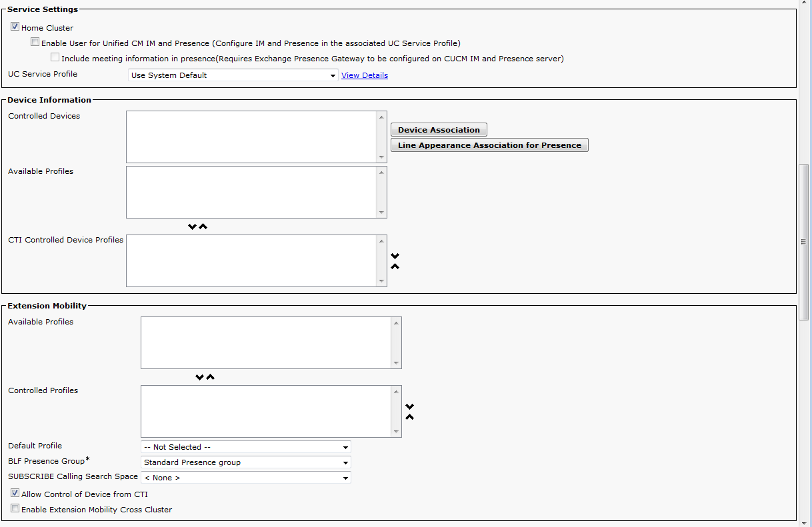Click down arrow beside CTI Controlled Device Profiles
812x527 pixels.
(x=395, y=256)
